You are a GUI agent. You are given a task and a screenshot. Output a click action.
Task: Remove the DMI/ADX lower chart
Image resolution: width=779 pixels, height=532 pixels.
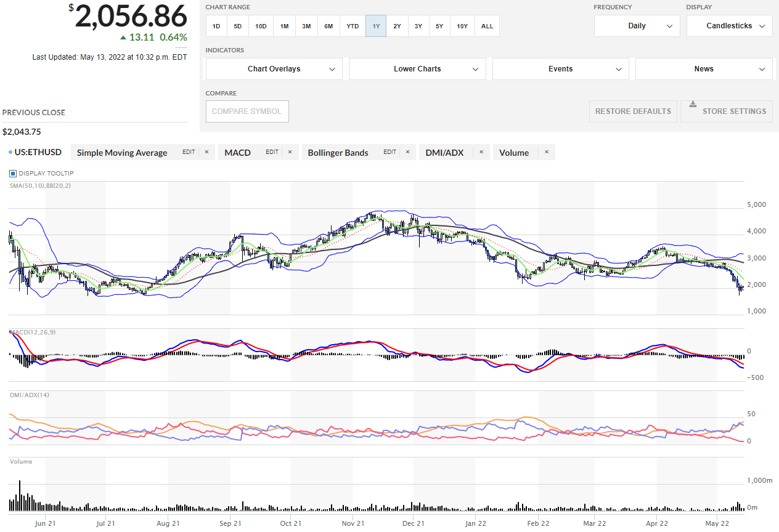pyautogui.click(x=481, y=152)
